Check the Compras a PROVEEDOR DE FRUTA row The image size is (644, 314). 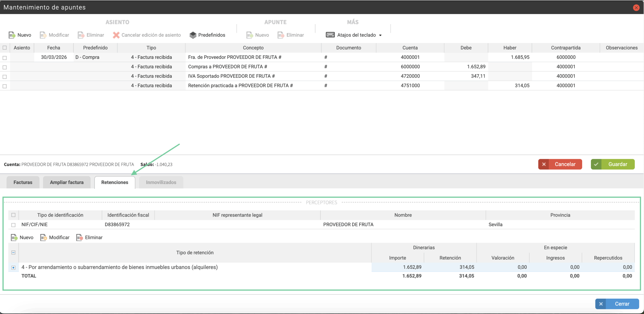click(x=5, y=67)
